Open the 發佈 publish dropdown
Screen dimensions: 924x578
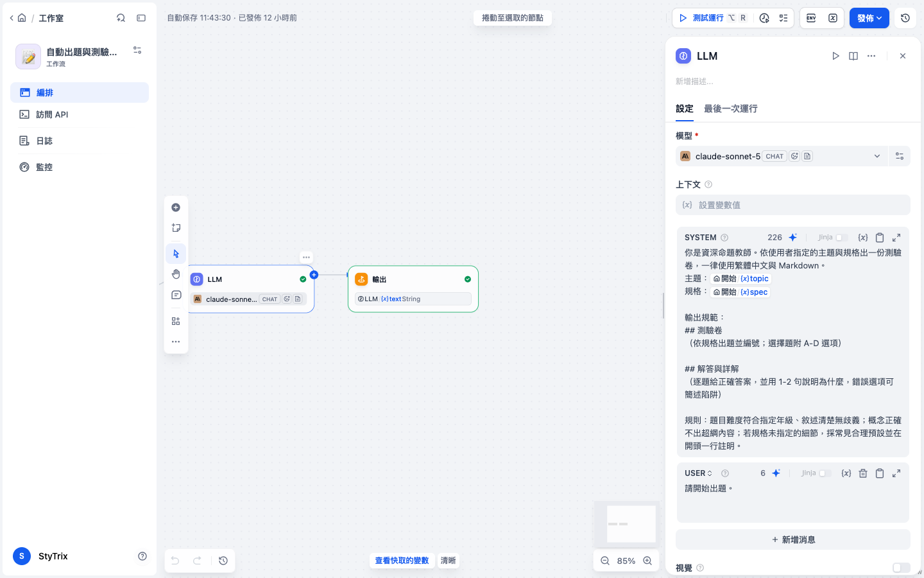tap(869, 18)
